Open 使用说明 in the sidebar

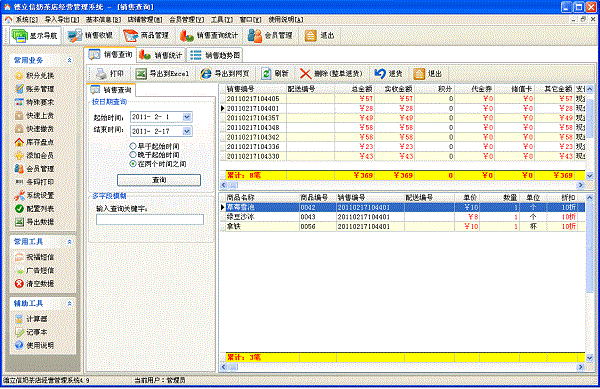[x=34, y=345]
